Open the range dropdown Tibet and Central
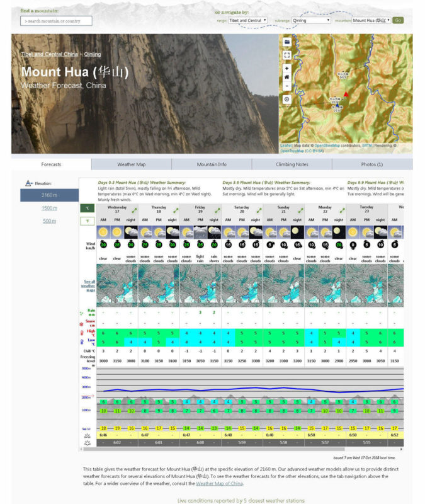 pyautogui.click(x=247, y=20)
